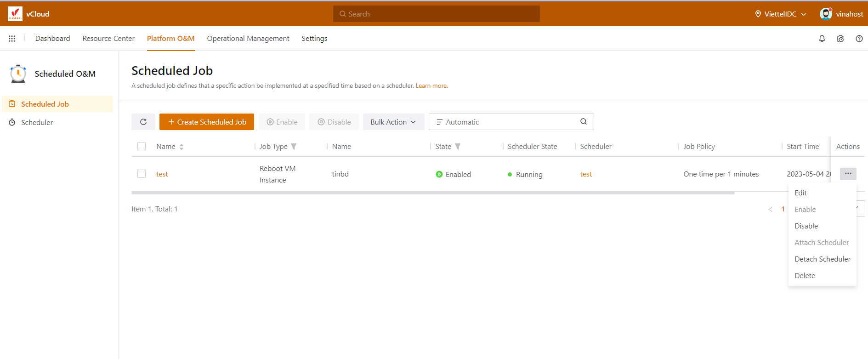Image resolution: width=868 pixels, height=359 pixels.
Task: Filter by State funnel icon
Action: tap(458, 147)
